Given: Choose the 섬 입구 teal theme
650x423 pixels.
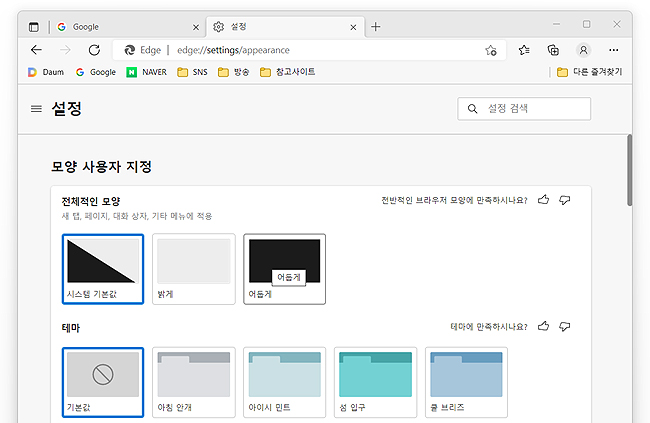Looking at the screenshot, I should click(375, 382).
